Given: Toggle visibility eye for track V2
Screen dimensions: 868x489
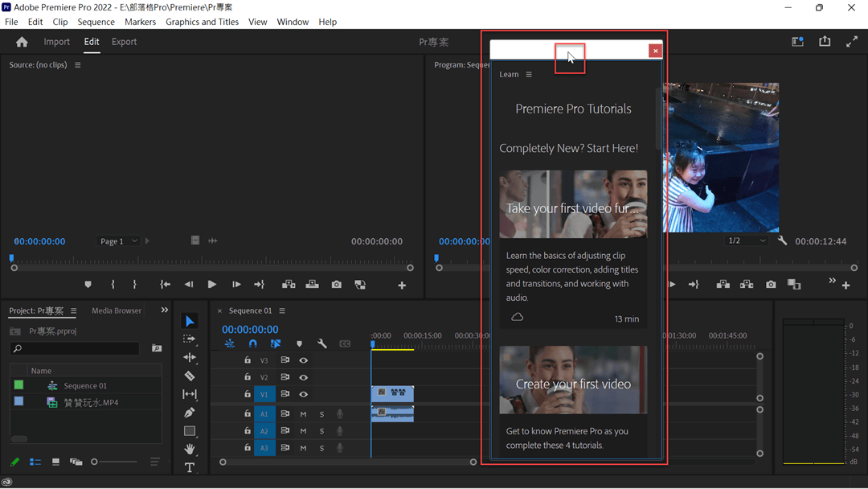Looking at the screenshot, I should [303, 378].
